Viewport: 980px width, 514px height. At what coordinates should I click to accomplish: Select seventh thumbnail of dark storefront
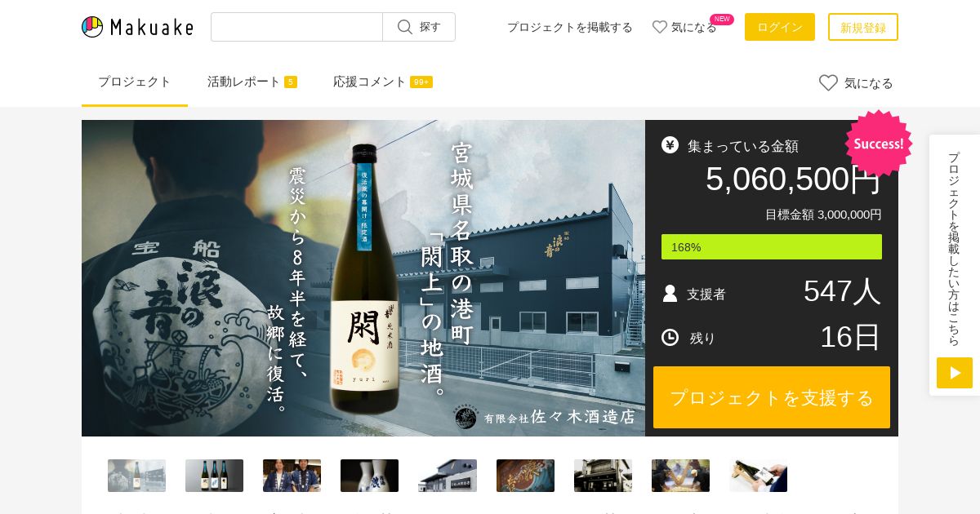click(x=603, y=476)
